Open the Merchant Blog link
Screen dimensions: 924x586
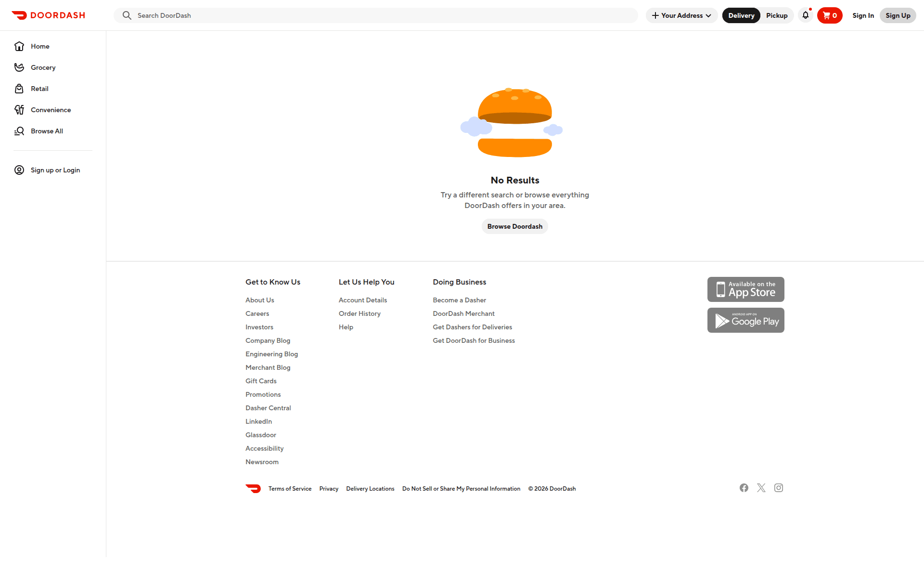(268, 367)
